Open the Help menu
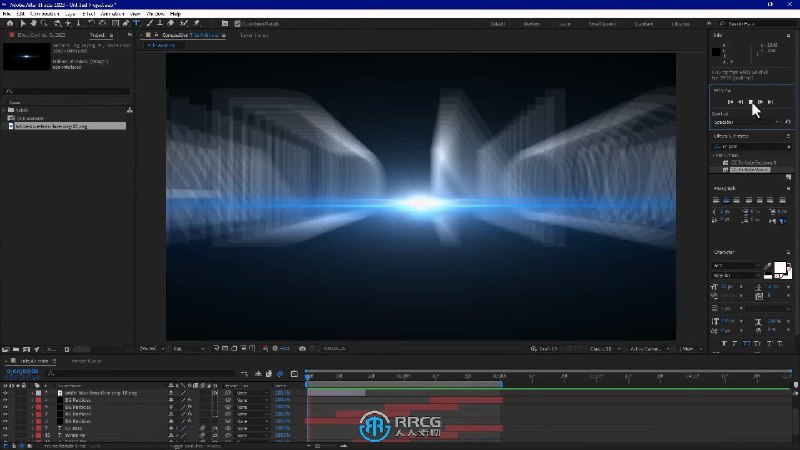Image resolution: width=800 pixels, height=450 pixels. pos(176,14)
